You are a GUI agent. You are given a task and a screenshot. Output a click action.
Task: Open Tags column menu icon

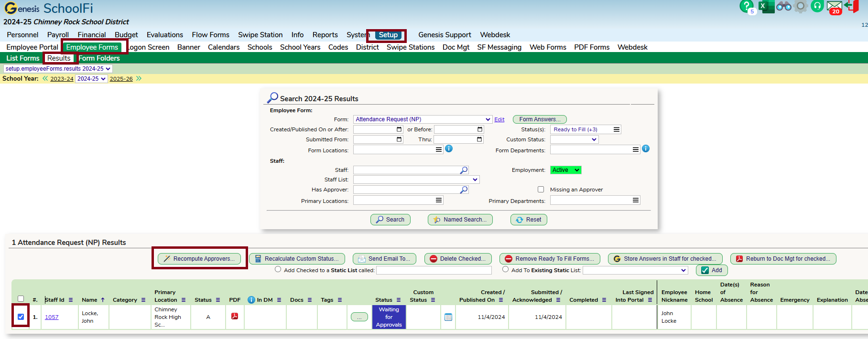pyautogui.click(x=340, y=300)
